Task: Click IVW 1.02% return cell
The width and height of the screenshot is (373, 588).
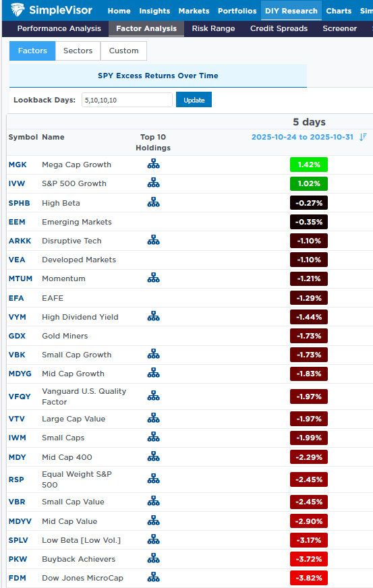Action: tap(309, 183)
